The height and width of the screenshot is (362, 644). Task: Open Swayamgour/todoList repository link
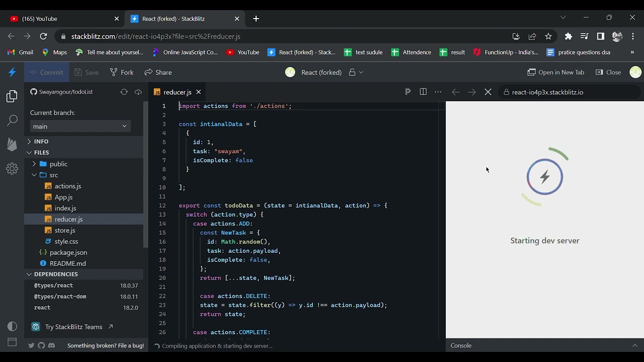coord(61,92)
